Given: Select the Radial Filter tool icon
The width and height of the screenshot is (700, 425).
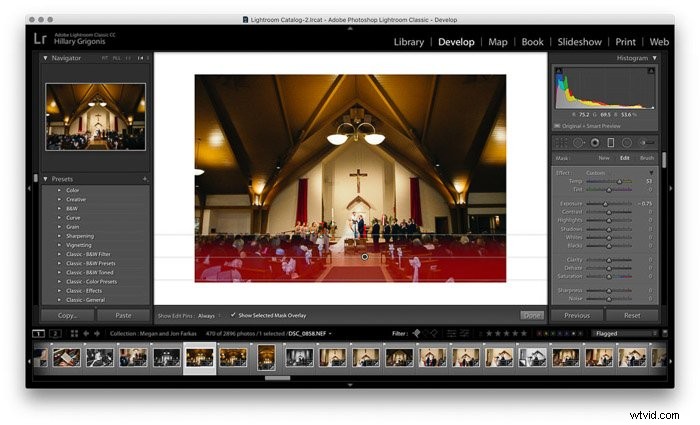Looking at the screenshot, I should click(x=627, y=143).
